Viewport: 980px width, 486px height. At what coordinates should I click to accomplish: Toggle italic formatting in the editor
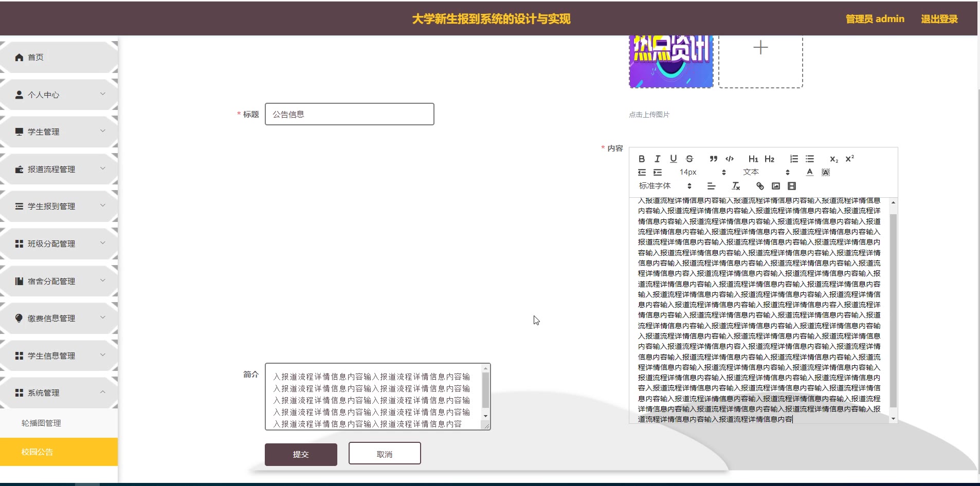click(x=657, y=159)
